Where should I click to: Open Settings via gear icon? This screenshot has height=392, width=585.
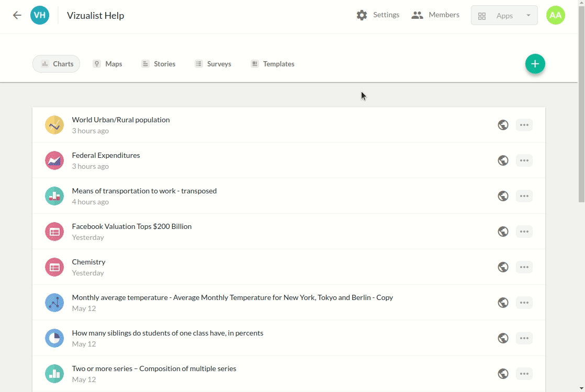coord(362,15)
